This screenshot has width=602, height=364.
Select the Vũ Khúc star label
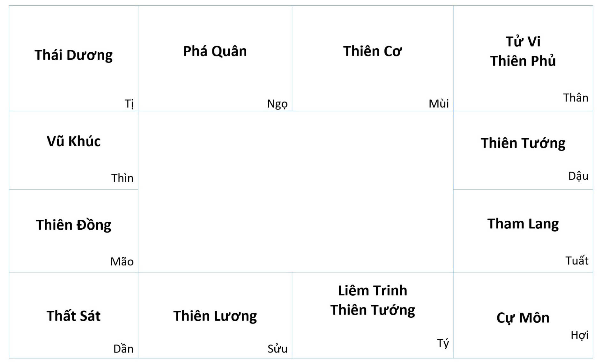tap(73, 141)
